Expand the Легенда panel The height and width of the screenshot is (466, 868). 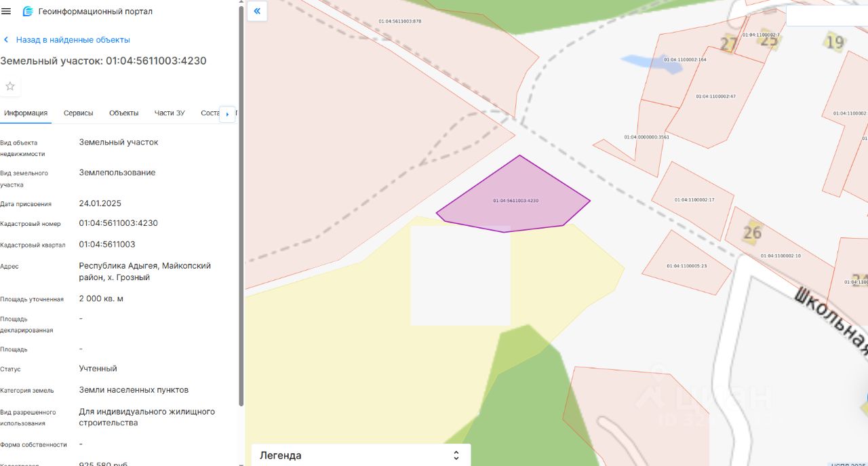361,455
